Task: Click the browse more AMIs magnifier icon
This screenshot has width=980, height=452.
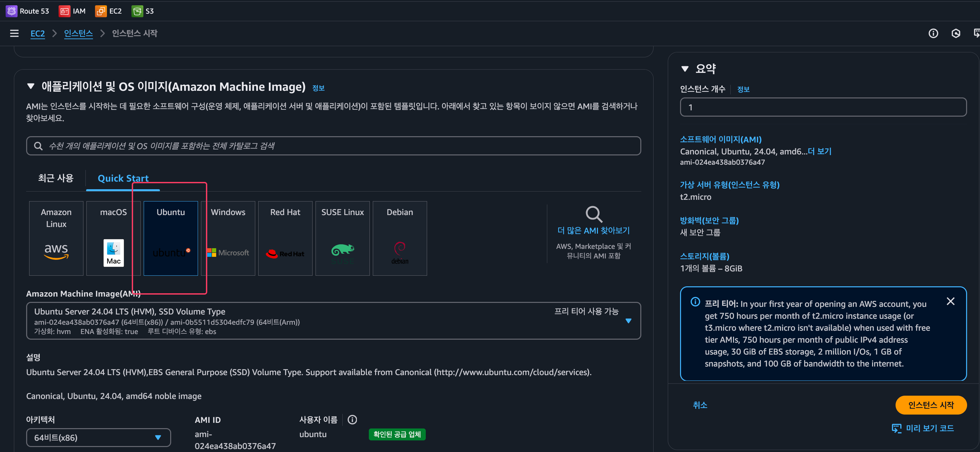Action: pos(594,214)
